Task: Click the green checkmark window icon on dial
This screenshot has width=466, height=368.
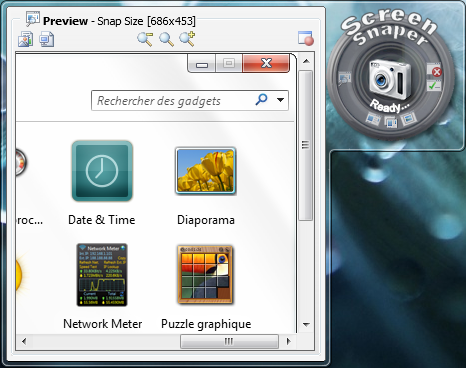Action: coord(434,85)
